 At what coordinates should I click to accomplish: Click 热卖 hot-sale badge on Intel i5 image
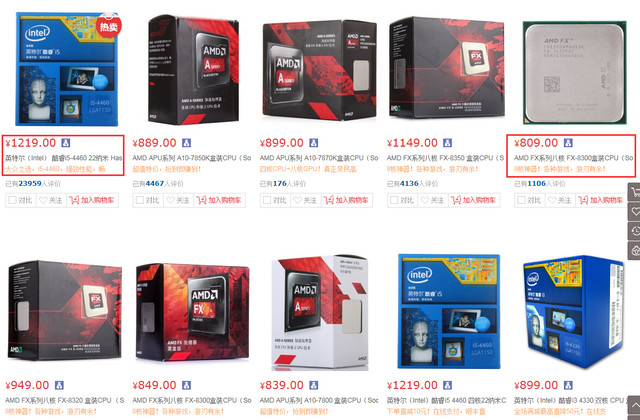pos(109,26)
